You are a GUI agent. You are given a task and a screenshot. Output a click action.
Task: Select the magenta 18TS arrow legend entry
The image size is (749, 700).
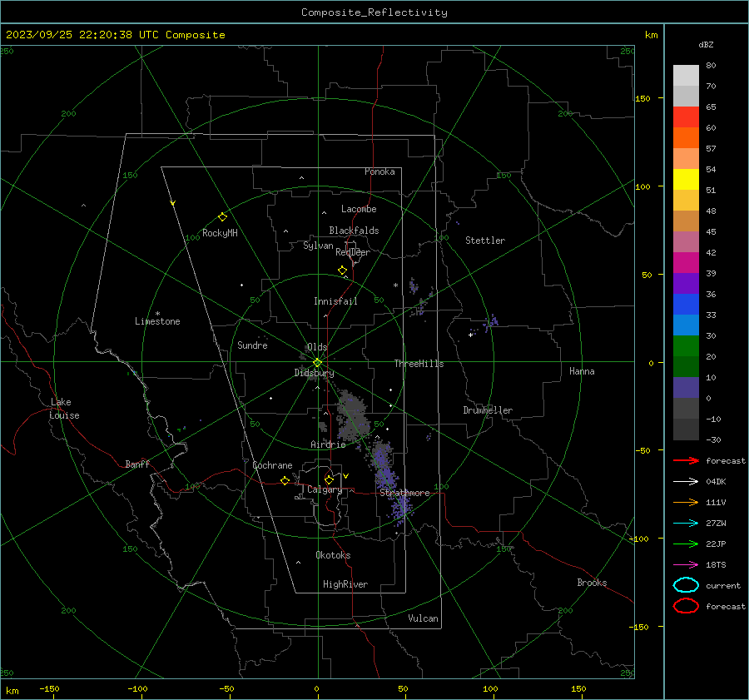click(686, 565)
